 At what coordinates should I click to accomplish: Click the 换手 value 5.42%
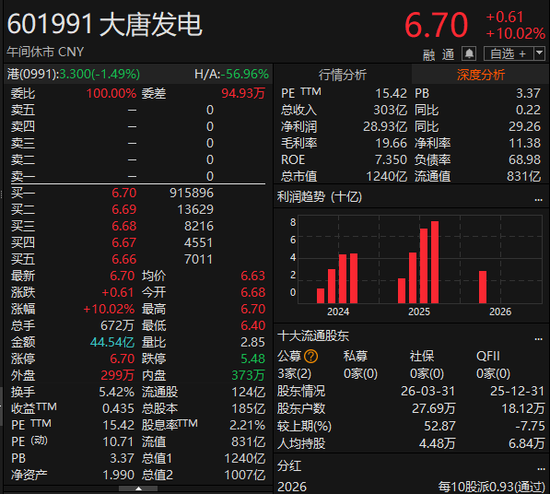tap(116, 392)
